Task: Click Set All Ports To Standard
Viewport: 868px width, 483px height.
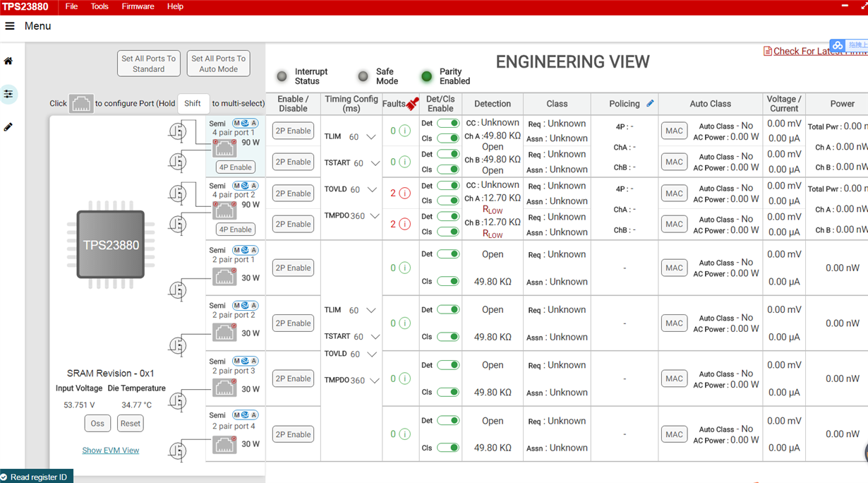Action: pyautogui.click(x=148, y=64)
